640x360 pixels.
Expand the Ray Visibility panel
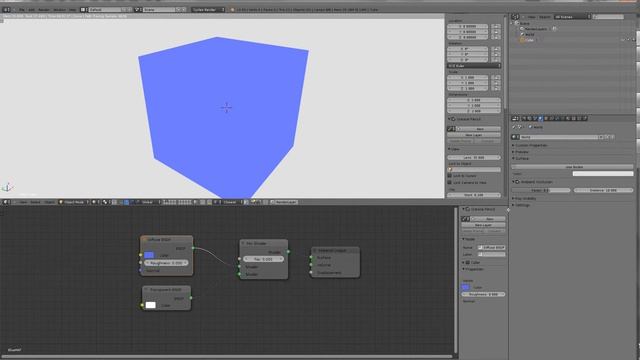point(524,198)
